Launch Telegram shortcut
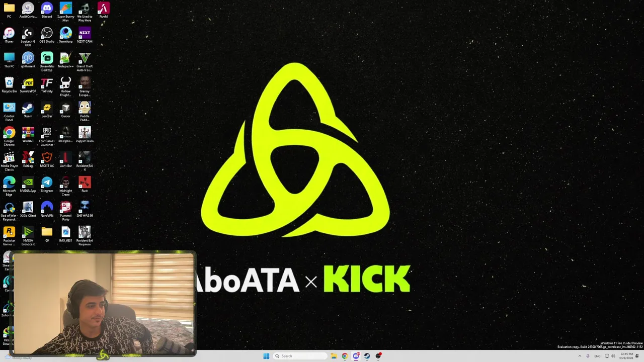The height and width of the screenshot is (362, 644). tap(47, 185)
